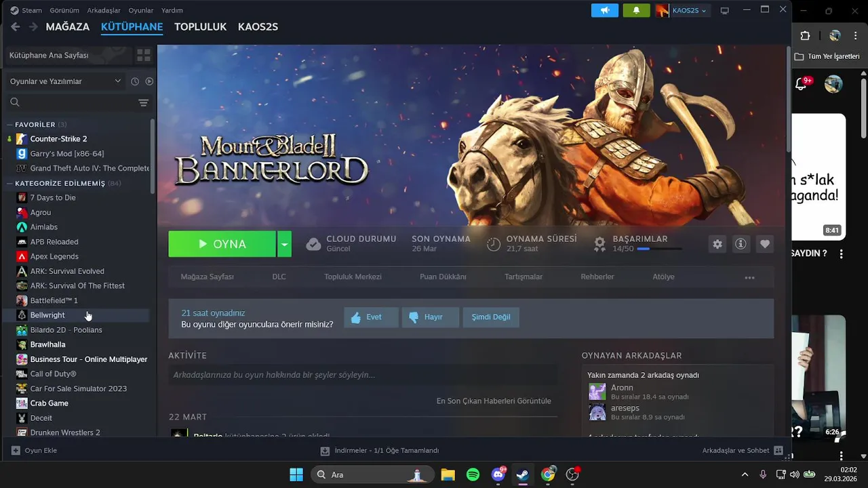868x488 pixels.
Task: Open the KAOS2S profile tab
Action: (x=258, y=27)
